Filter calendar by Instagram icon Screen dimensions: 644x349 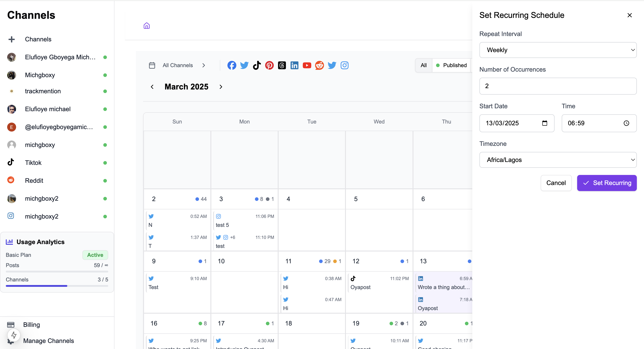345,65
